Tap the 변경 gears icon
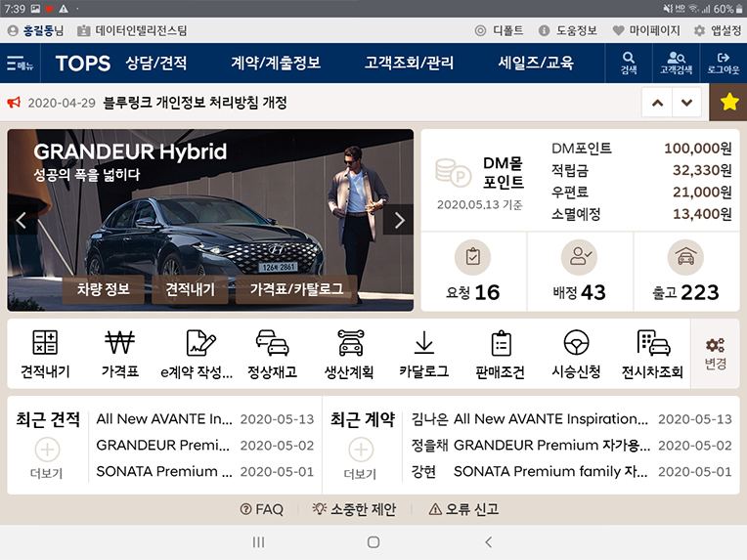Screen dimensions: 747x560 [x=715, y=345]
